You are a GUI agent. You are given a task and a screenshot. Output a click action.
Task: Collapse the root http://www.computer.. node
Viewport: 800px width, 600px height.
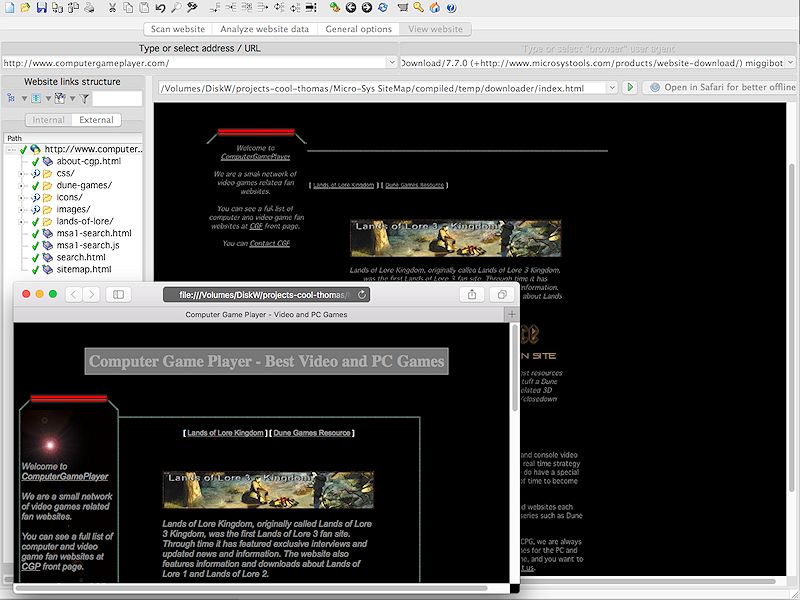[x=10, y=149]
